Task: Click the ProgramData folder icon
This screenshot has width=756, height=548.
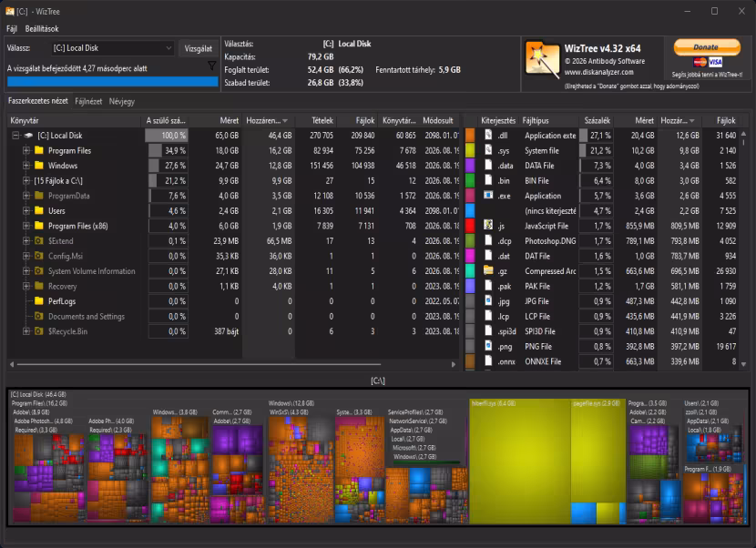Action: coord(39,196)
